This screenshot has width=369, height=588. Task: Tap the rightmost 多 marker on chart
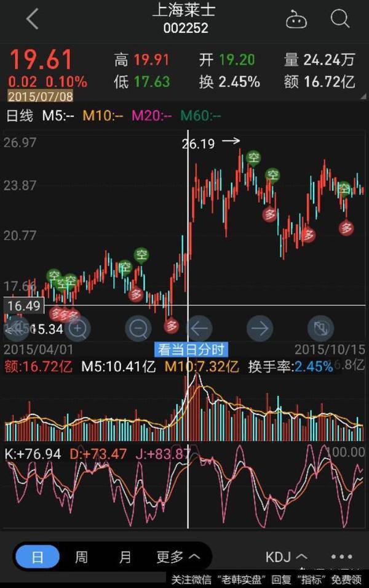[346, 228]
